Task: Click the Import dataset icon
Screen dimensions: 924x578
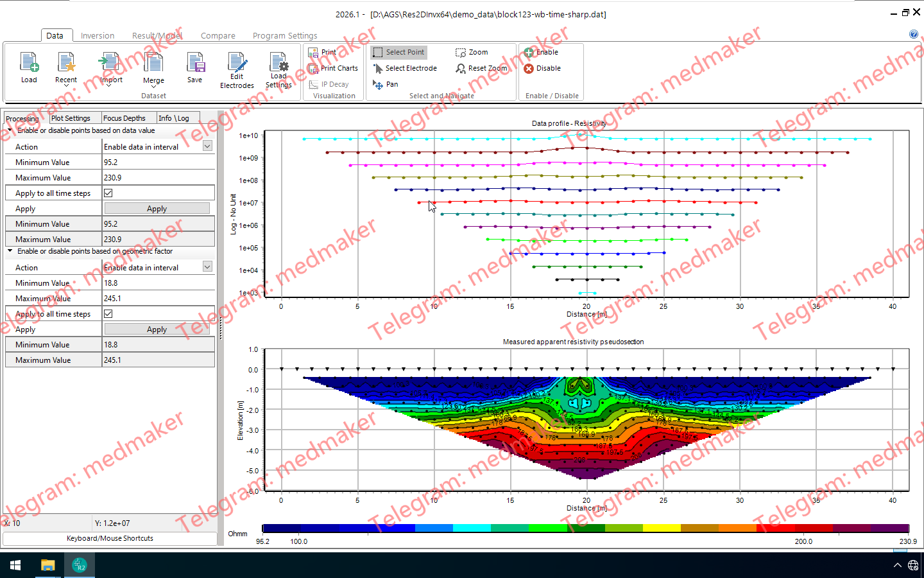Action: 110,62
